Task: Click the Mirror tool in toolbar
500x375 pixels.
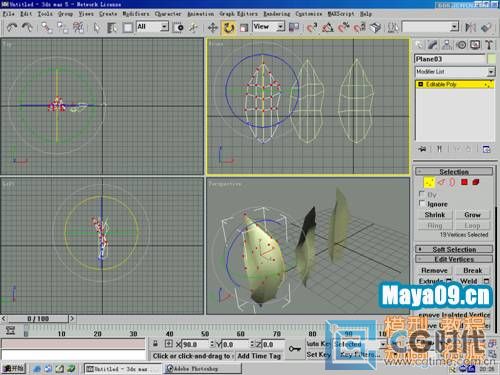Action: [470, 27]
